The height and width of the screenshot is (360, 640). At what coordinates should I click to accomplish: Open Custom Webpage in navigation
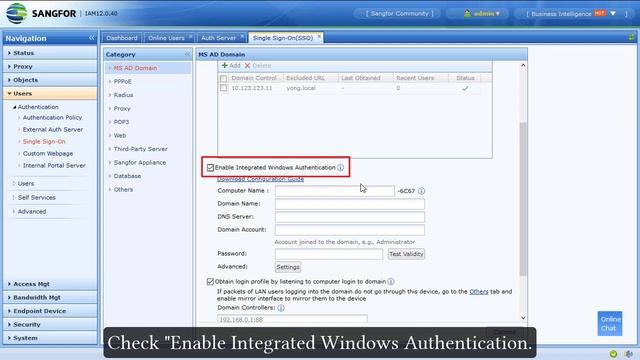48,153
